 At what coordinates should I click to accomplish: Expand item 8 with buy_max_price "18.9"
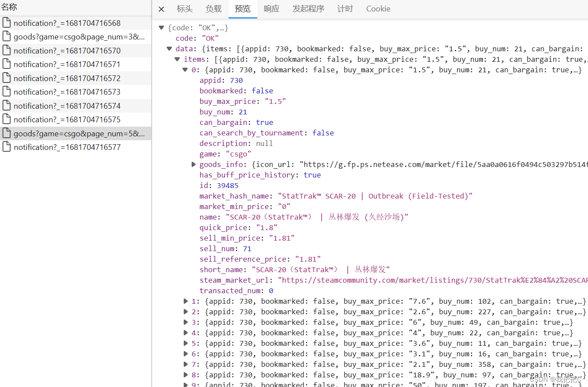click(185, 375)
